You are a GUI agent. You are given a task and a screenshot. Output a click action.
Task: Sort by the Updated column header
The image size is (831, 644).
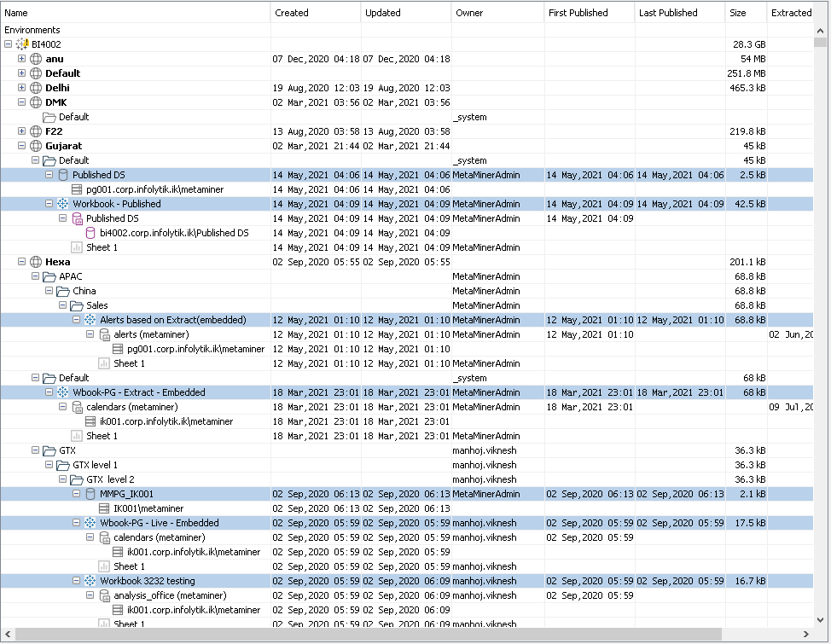click(406, 13)
